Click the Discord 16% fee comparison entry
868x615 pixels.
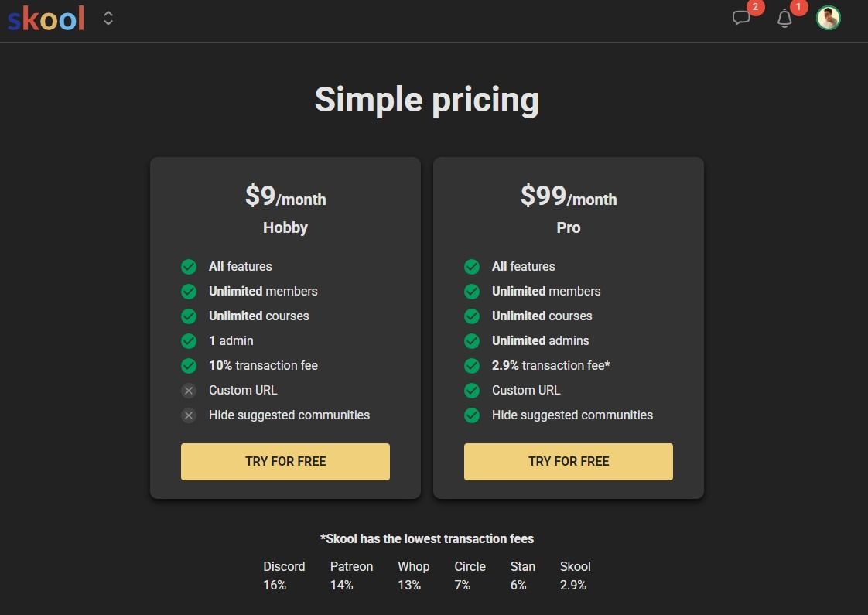click(x=284, y=576)
